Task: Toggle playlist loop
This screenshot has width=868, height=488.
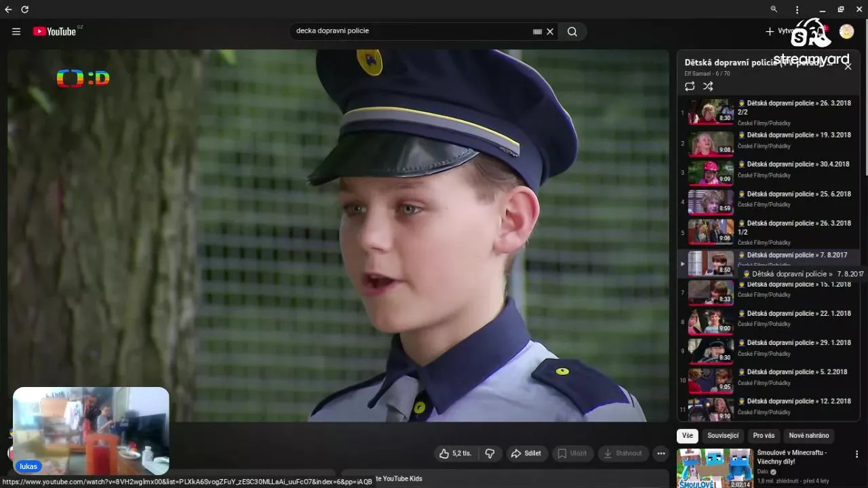Action: pyautogui.click(x=690, y=86)
